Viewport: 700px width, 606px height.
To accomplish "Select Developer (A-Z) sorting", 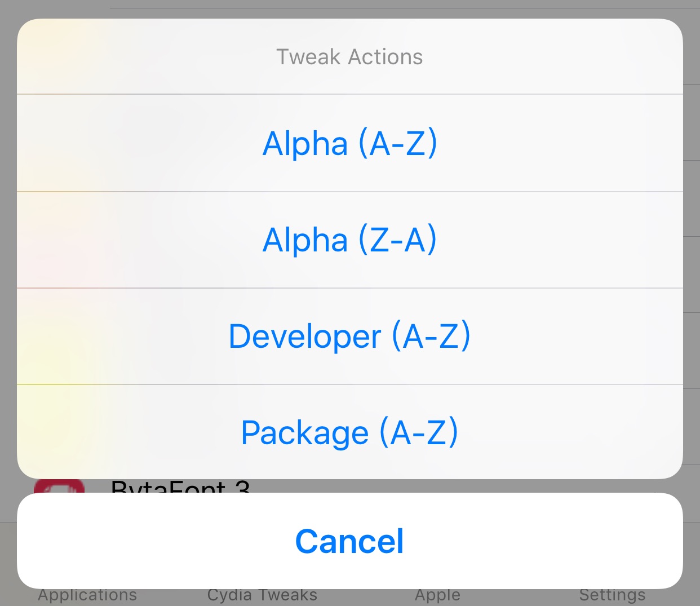I will pos(350,337).
